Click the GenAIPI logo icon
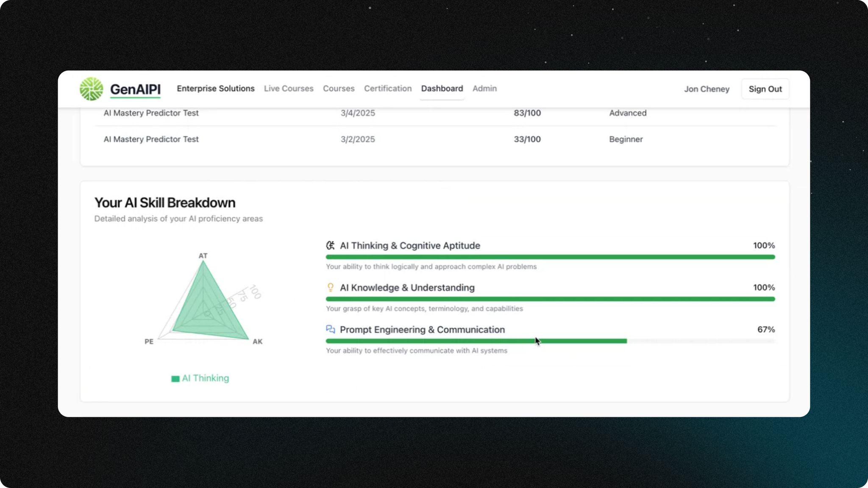Viewport: 868px width, 488px height. [91, 89]
